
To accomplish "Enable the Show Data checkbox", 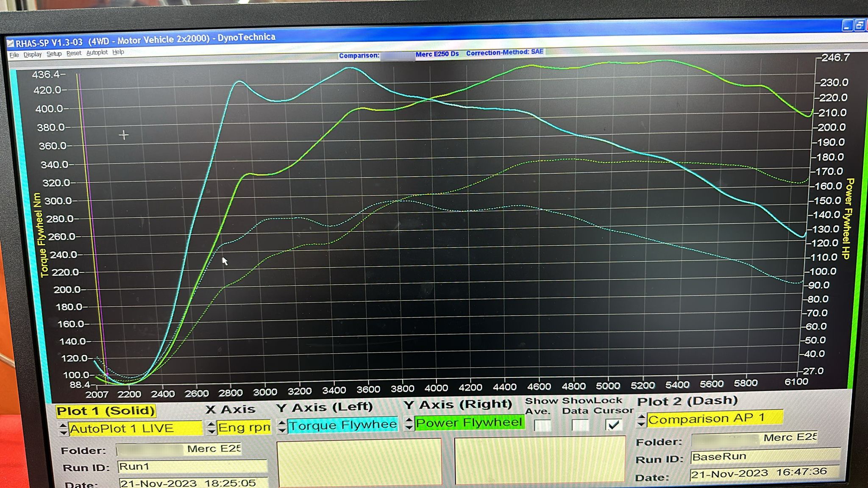I will click(580, 425).
